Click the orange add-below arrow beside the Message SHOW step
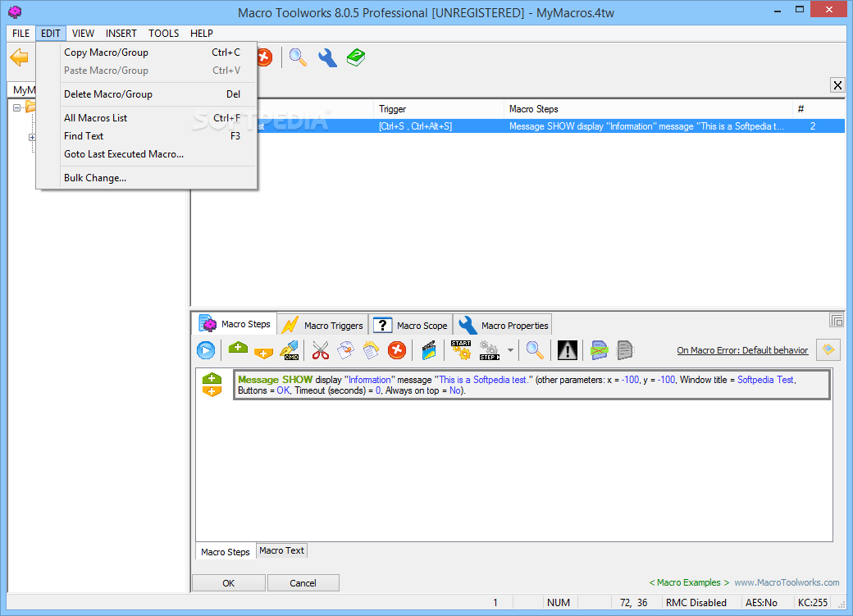 [212, 391]
